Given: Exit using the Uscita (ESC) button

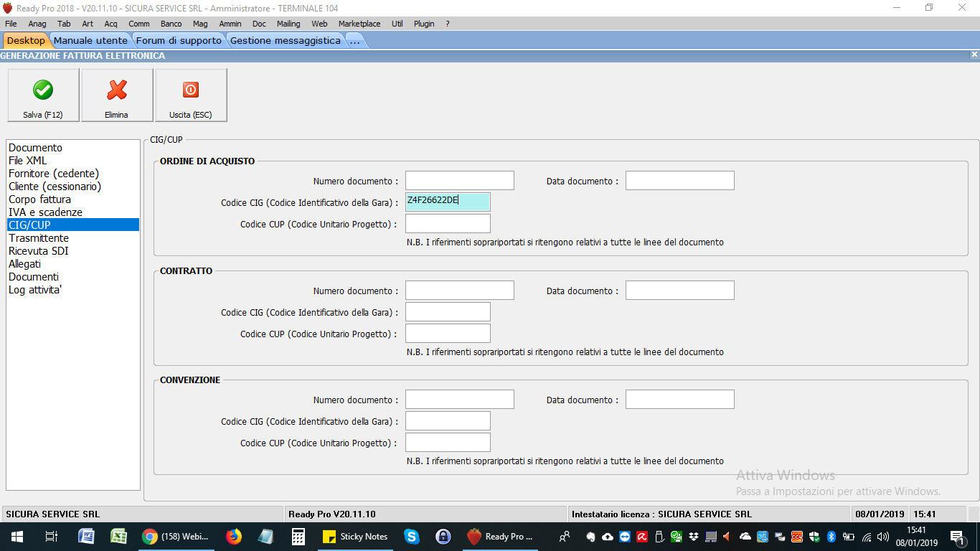Looking at the screenshot, I should pos(191,95).
